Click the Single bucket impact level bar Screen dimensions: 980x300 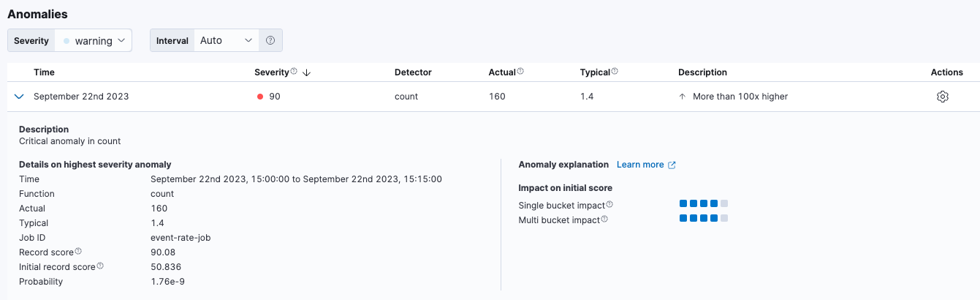tap(703, 204)
